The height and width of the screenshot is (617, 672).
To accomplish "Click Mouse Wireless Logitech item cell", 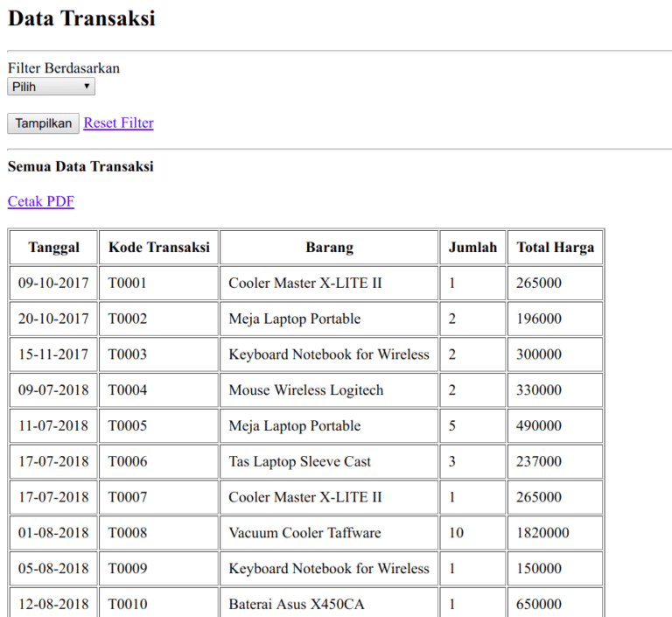I will (x=329, y=389).
